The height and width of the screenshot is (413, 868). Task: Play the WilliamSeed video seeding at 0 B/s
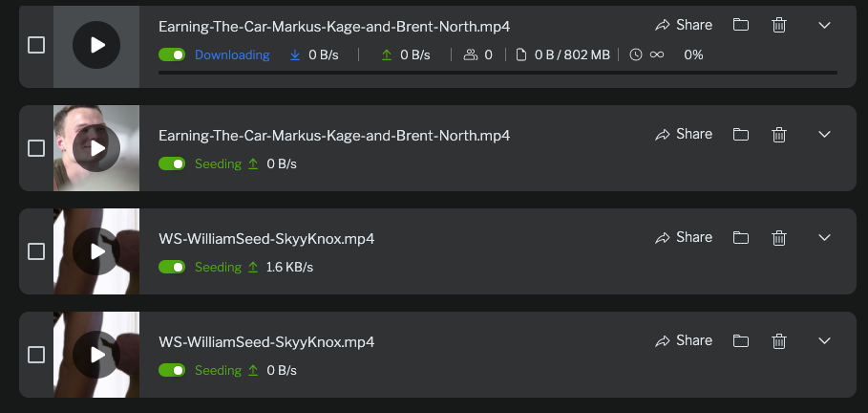pos(96,355)
